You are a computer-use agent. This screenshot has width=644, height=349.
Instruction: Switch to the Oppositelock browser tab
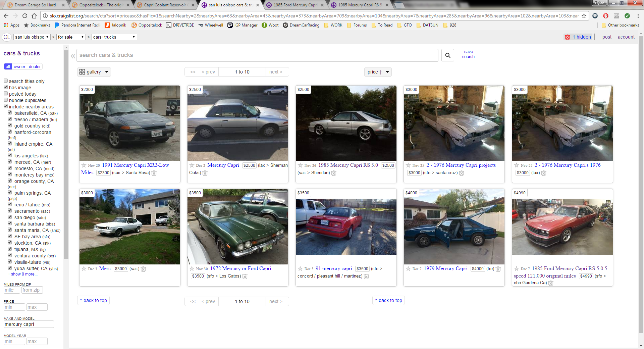point(101,5)
